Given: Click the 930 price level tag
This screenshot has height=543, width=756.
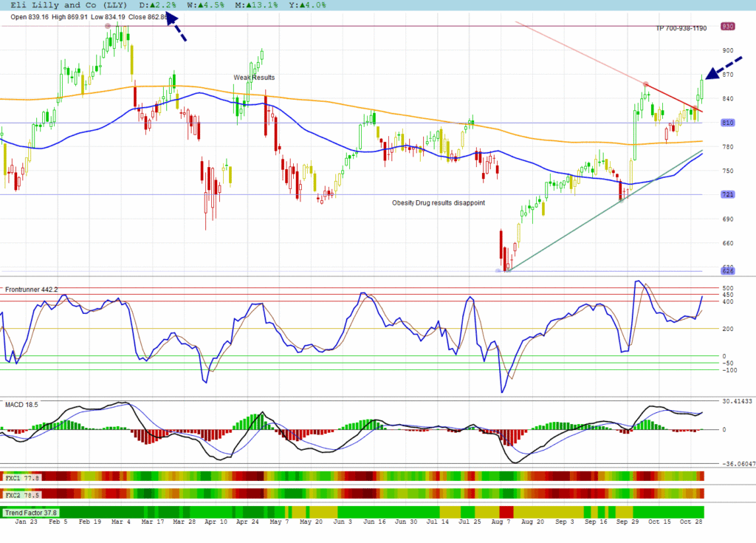Looking at the screenshot, I should (x=727, y=27).
